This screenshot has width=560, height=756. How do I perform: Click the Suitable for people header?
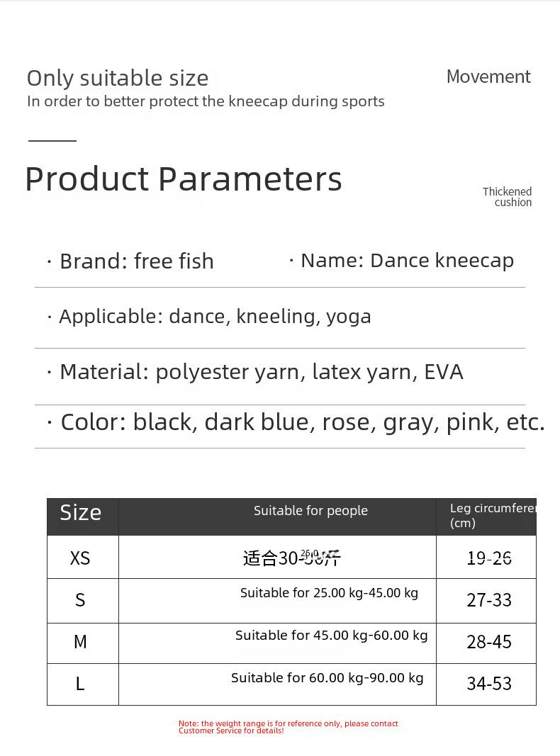click(x=310, y=511)
